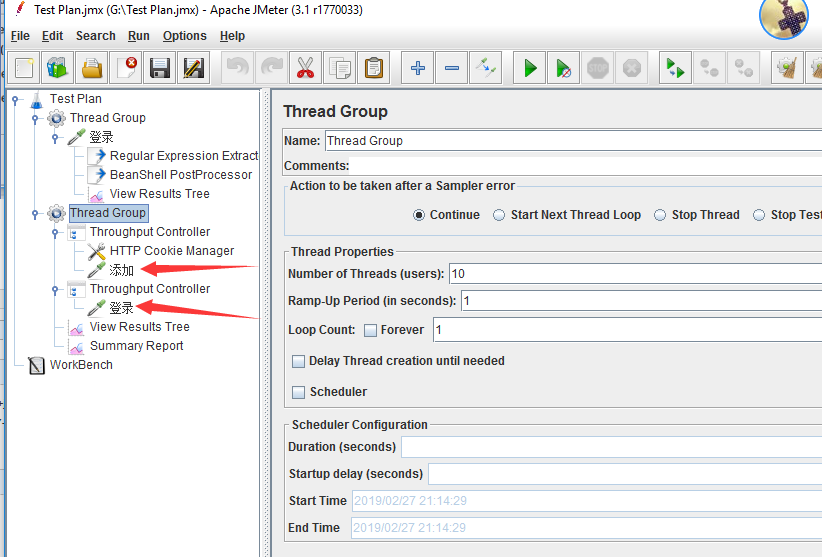Expand all tree nodes with plus icon
The width and height of the screenshot is (822, 557).
pos(418,68)
